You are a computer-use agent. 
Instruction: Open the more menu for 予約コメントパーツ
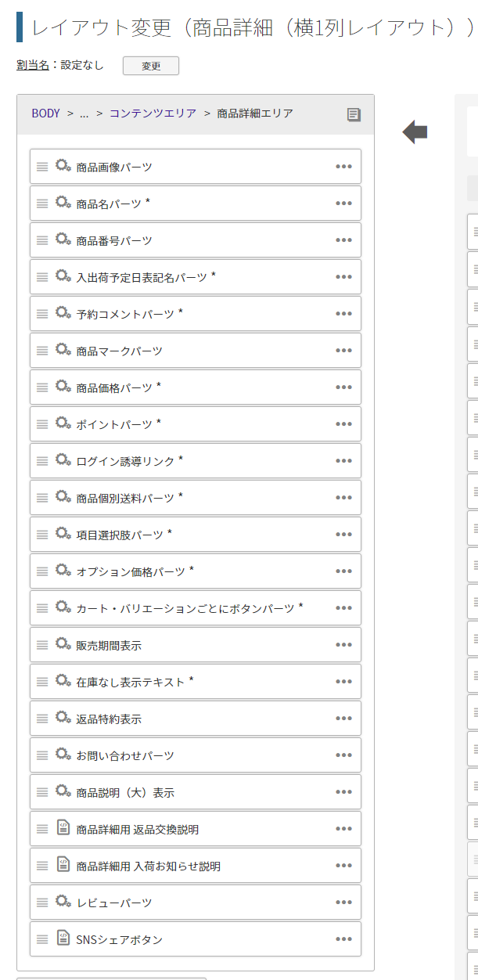[343, 314]
